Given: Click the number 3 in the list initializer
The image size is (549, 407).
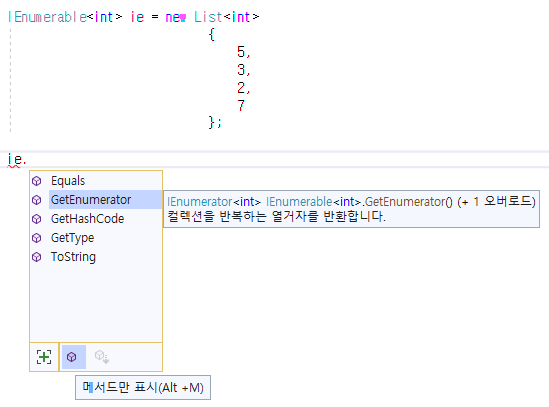Looking at the screenshot, I should point(241,70).
